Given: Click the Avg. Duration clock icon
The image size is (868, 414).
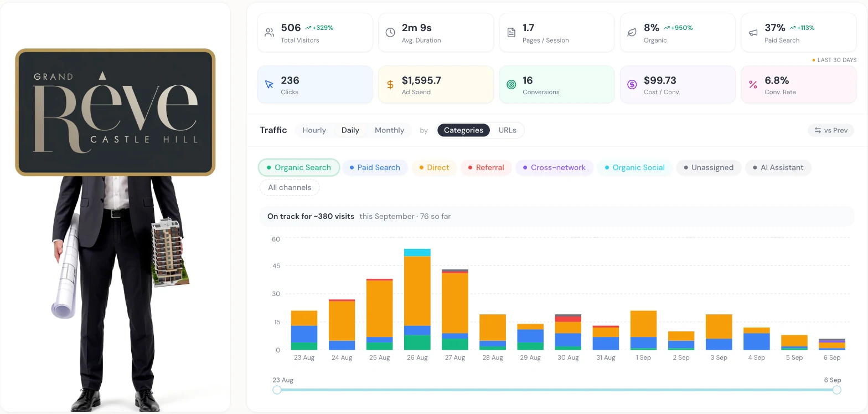Looking at the screenshot, I should (390, 33).
